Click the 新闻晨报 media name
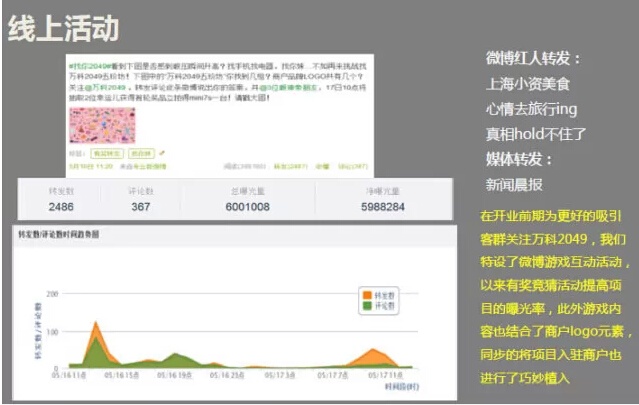The height and width of the screenshot is (405, 639). coord(514,185)
